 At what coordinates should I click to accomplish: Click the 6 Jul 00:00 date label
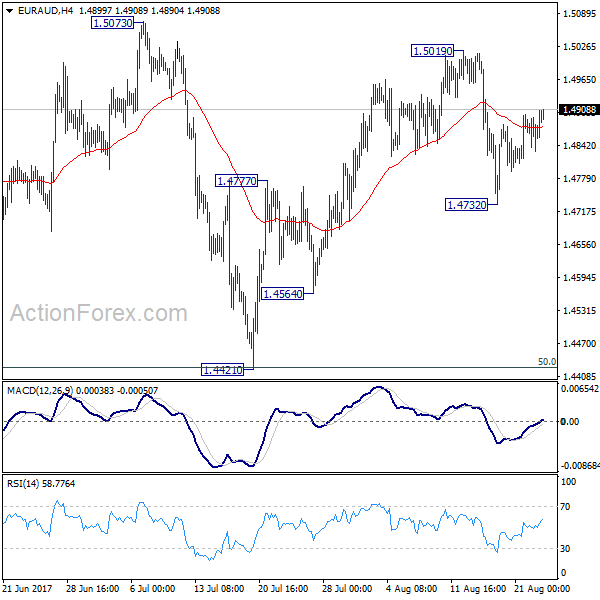[152, 589]
